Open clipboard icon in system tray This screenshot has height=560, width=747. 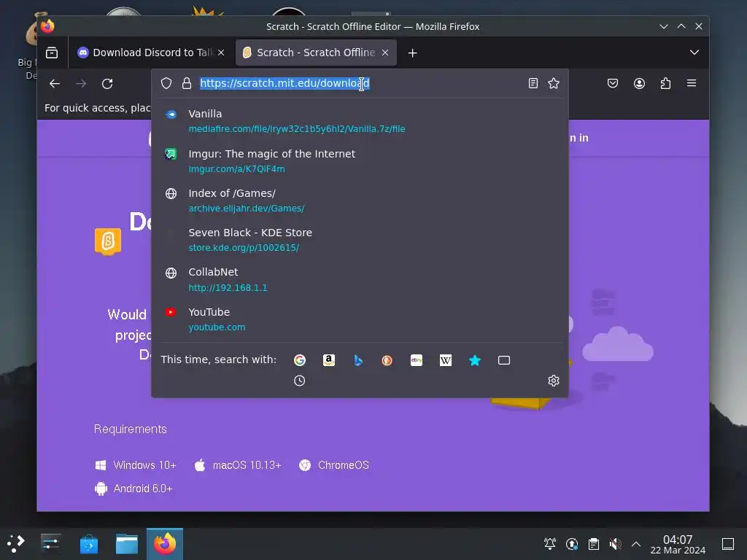(594, 544)
